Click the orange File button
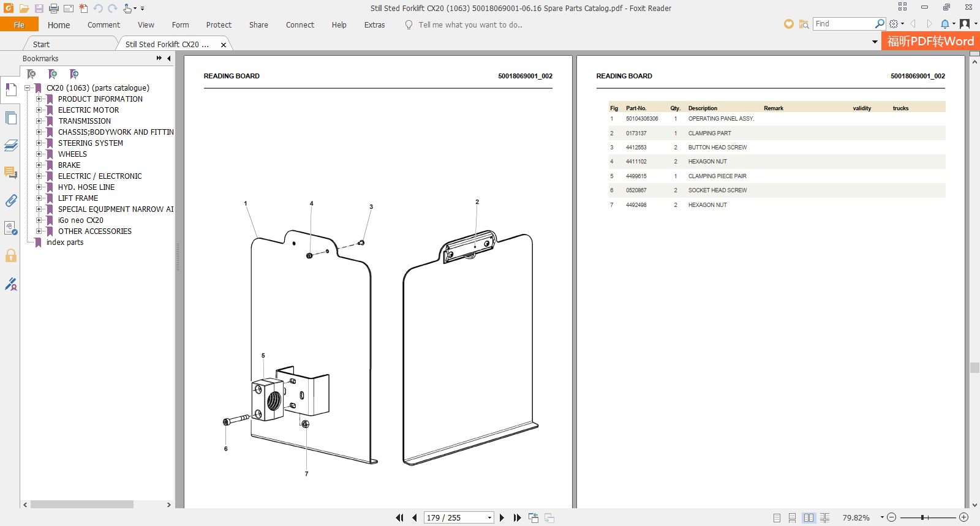The height and width of the screenshot is (526, 980). click(19, 25)
